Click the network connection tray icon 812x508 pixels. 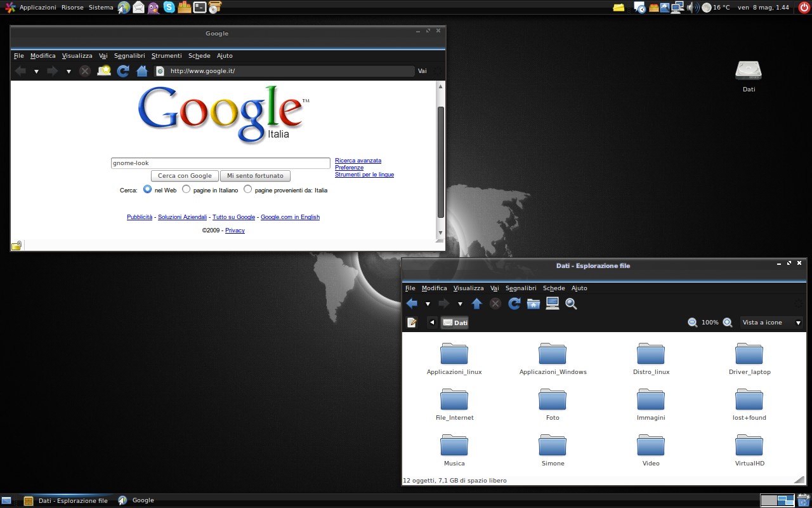678,8
